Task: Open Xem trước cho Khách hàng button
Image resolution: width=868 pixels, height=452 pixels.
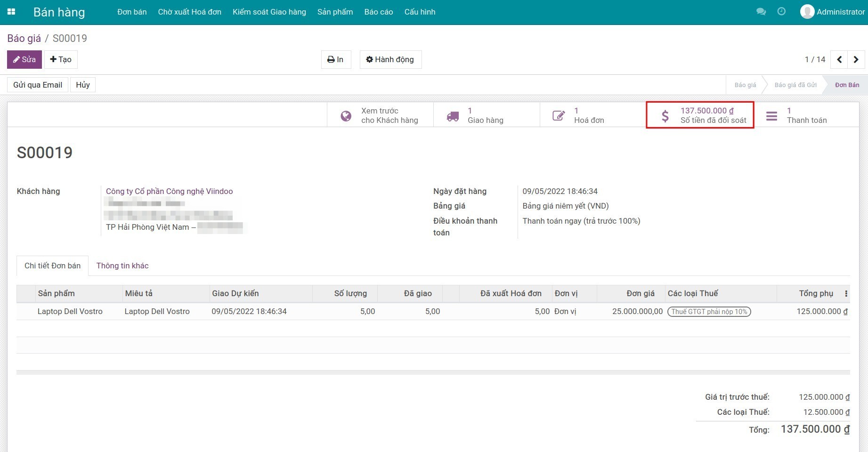Action: click(380, 115)
